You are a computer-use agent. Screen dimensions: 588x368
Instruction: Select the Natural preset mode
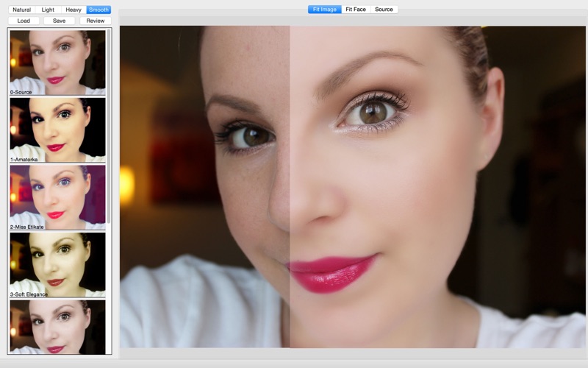(21, 10)
